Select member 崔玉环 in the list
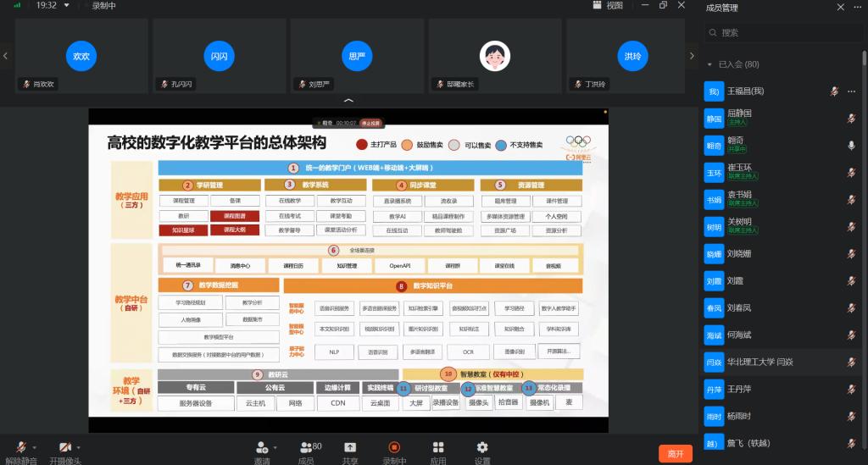 [781, 173]
